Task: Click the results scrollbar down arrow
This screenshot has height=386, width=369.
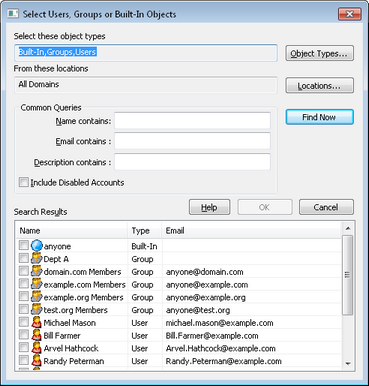Action: 348,364
